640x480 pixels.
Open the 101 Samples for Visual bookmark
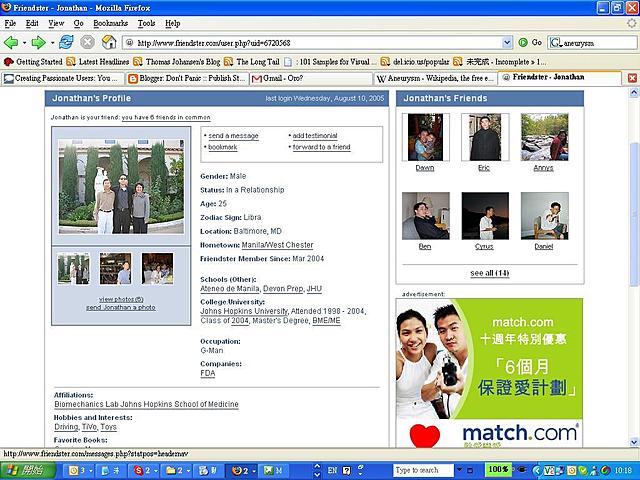(x=330, y=62)
